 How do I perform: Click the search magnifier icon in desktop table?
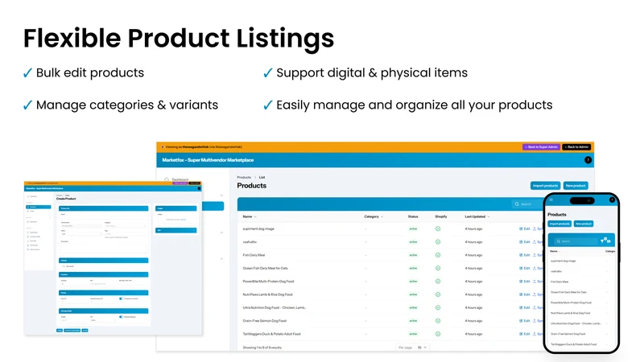[x=517, y=204]
